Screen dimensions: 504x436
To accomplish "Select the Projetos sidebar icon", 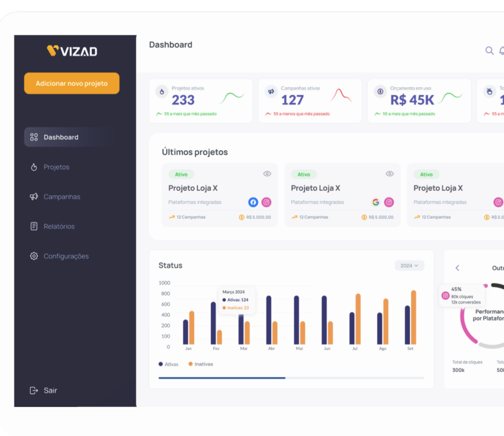I will tap(34, 167).
